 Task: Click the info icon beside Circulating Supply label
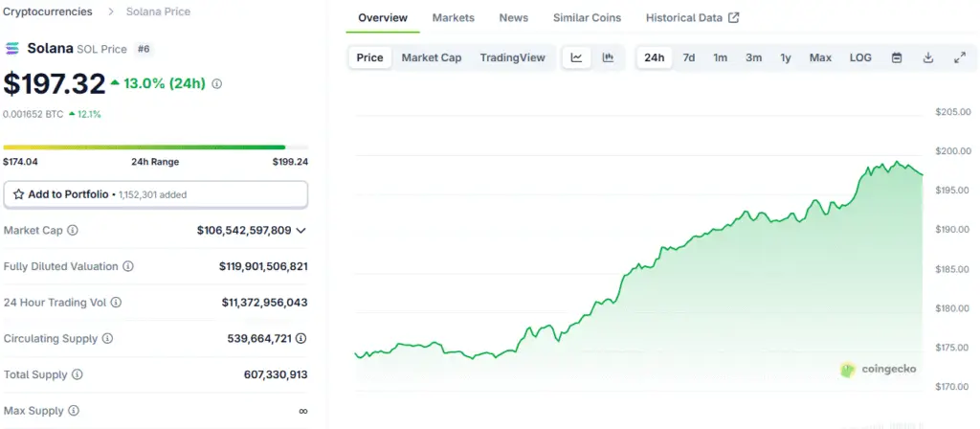click(x=107, y=338)
